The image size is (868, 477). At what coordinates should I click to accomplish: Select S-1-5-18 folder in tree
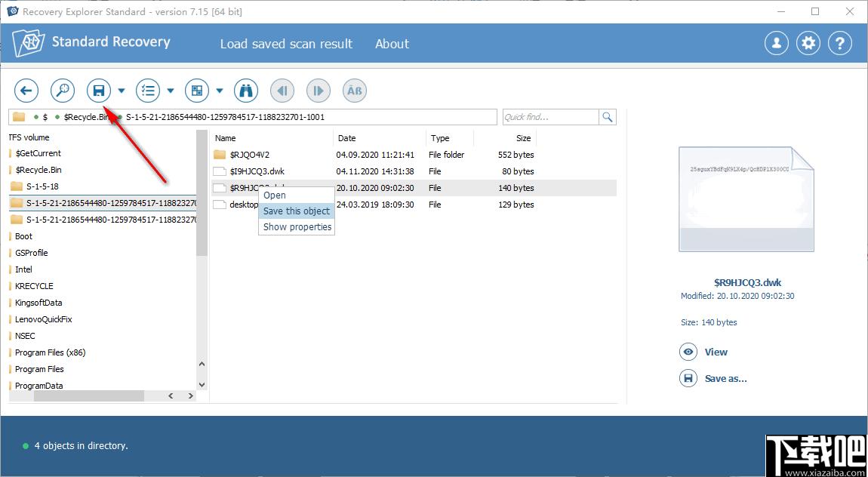coord(42,186)
